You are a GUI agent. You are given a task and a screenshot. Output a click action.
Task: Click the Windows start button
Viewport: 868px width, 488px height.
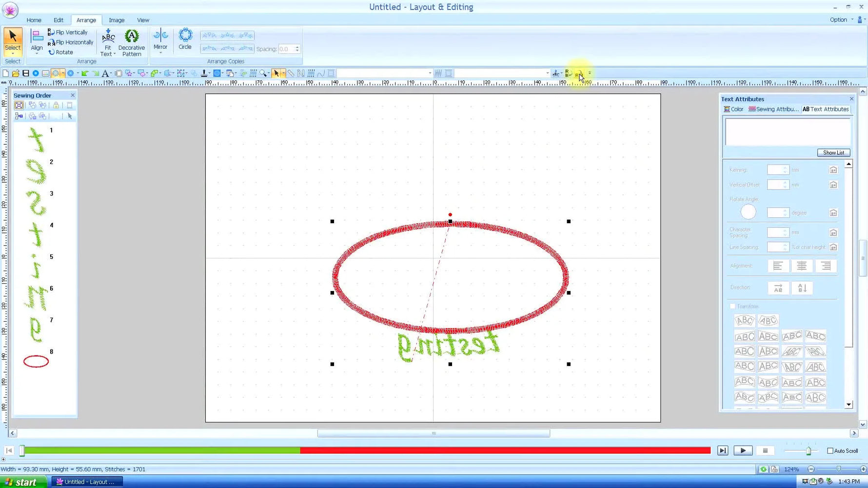(23, 482)
